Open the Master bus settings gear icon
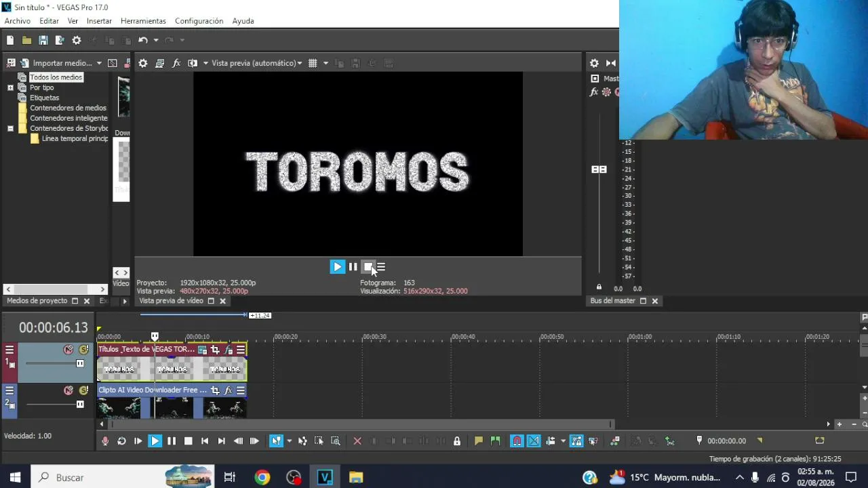Screen dimensions: 868x488 pyautogui.click(x=594, y=63)
